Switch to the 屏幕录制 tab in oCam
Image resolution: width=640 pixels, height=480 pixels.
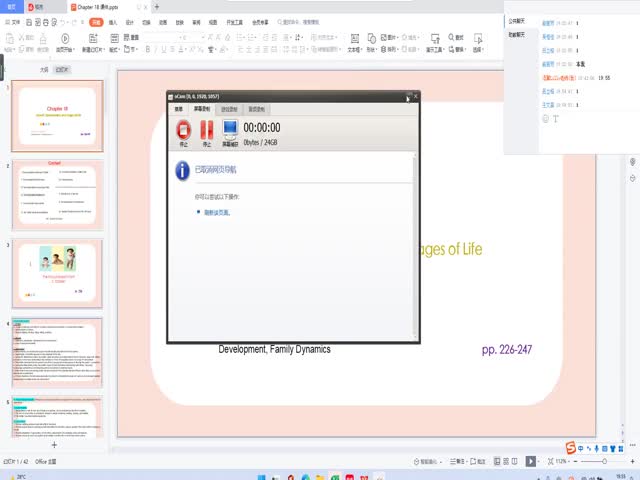202,108
